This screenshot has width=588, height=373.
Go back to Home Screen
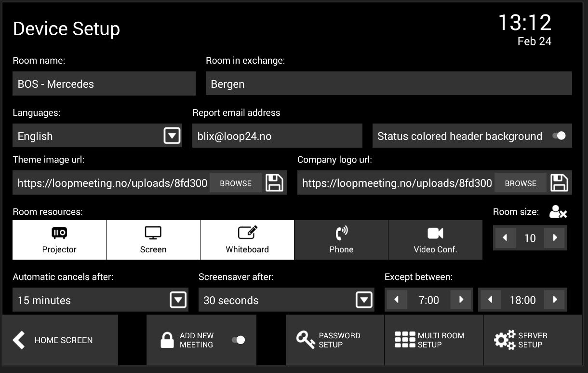click(60, 340)
